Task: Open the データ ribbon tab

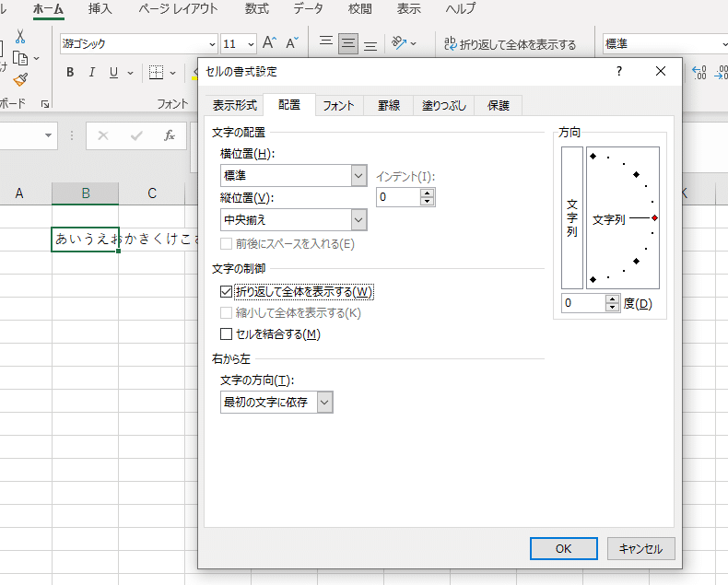Action: tap(308, 9)
